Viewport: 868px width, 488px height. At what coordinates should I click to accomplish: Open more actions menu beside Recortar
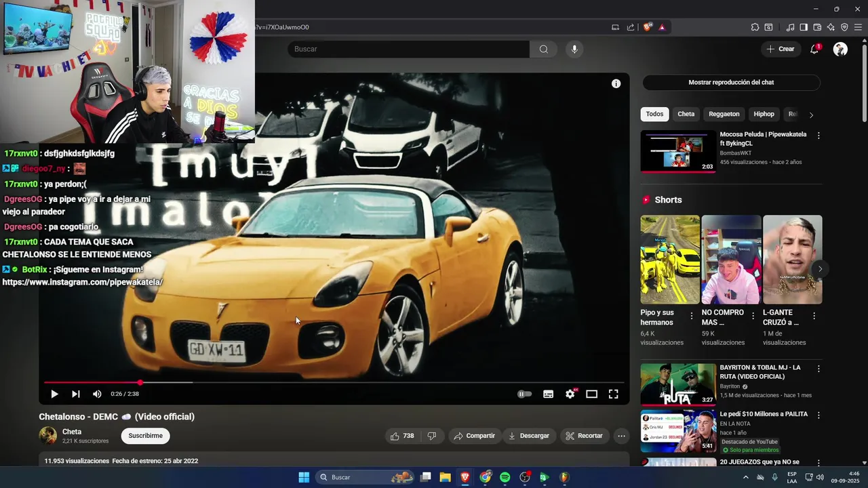pyautogui.click(x=621, y=436)
